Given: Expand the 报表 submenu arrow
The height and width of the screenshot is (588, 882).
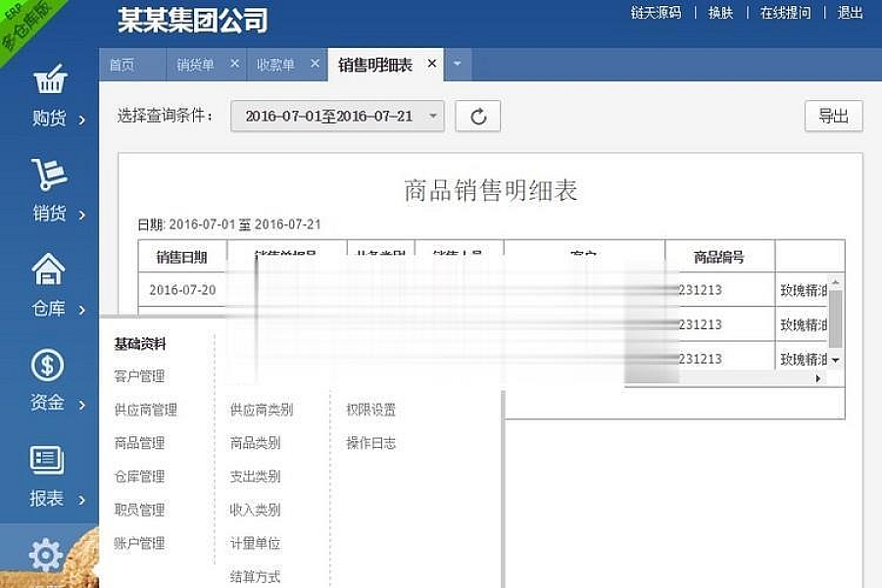Looking at the screenshot, I should pyautogui.click(x=82, y=500).
